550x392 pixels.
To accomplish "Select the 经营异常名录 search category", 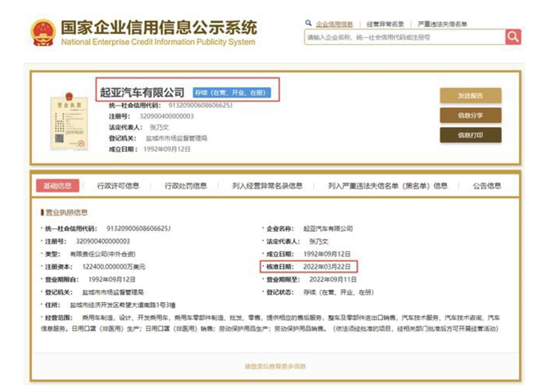I will 385,24.
